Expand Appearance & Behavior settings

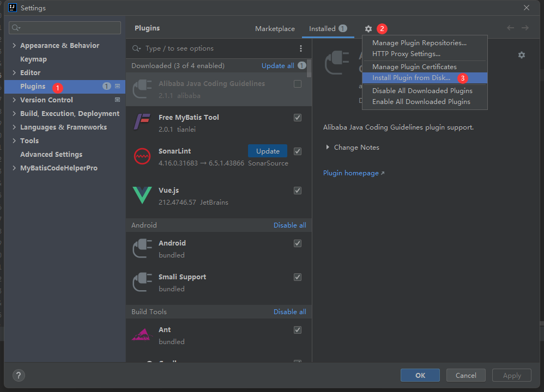pyautogui.click(x=14, y=45)
